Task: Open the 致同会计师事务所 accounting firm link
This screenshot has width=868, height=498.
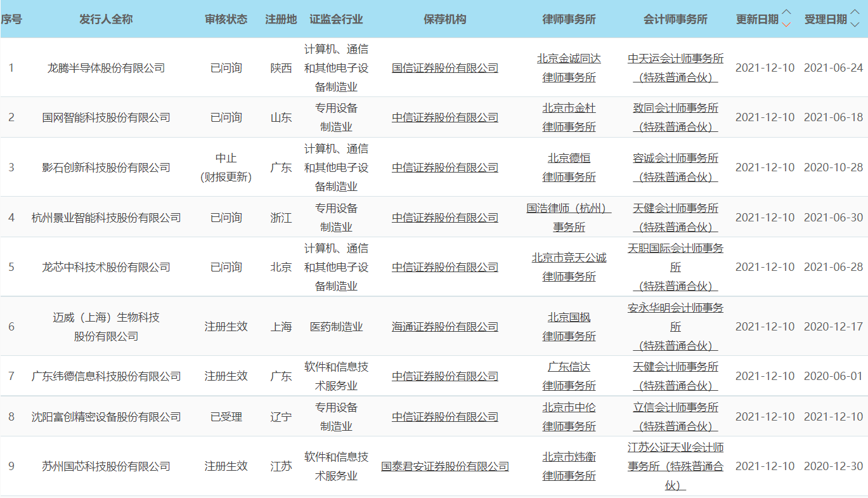Action: 675,117
